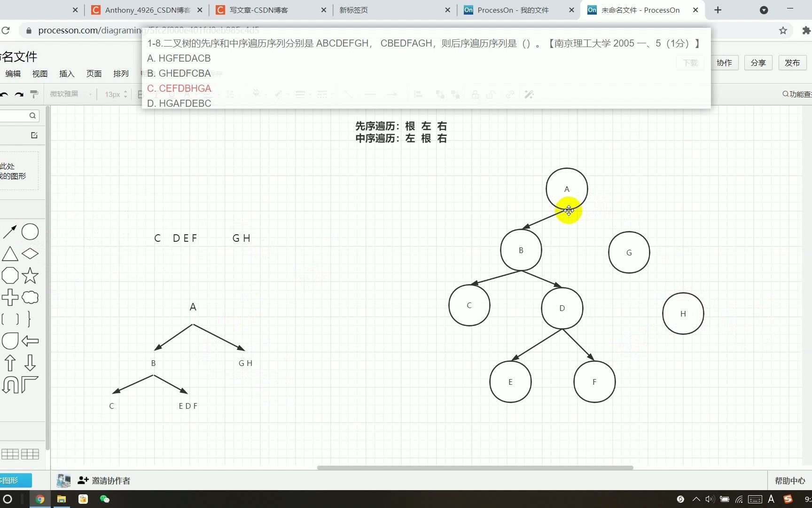Pick the double bracket shape
The height and width of the screenshot is (508, 812).
click(10, 319)
